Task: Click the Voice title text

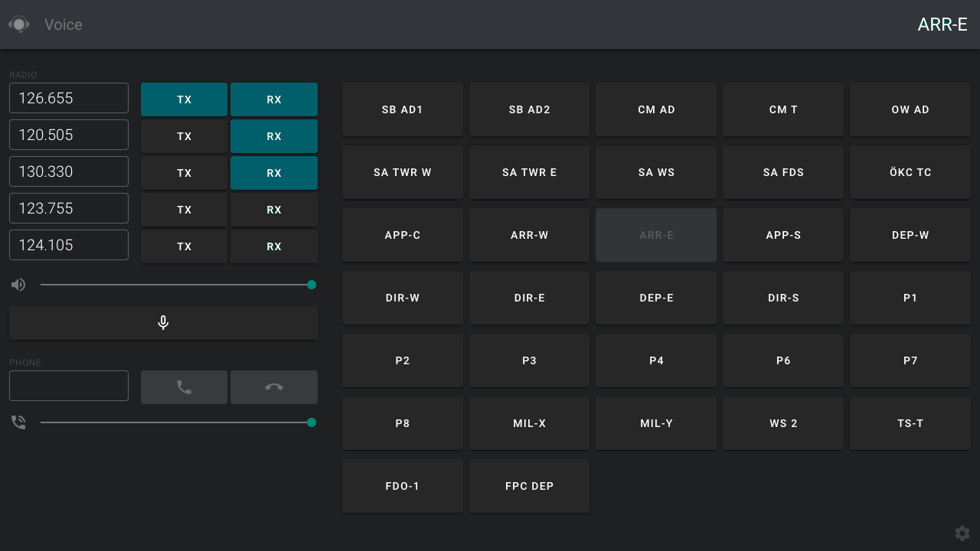Action: 63,24
